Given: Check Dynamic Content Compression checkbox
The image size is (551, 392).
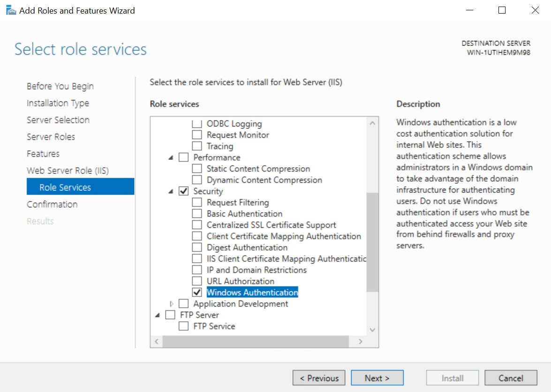Looking at the screenshot, I should [x=197, y=180].
